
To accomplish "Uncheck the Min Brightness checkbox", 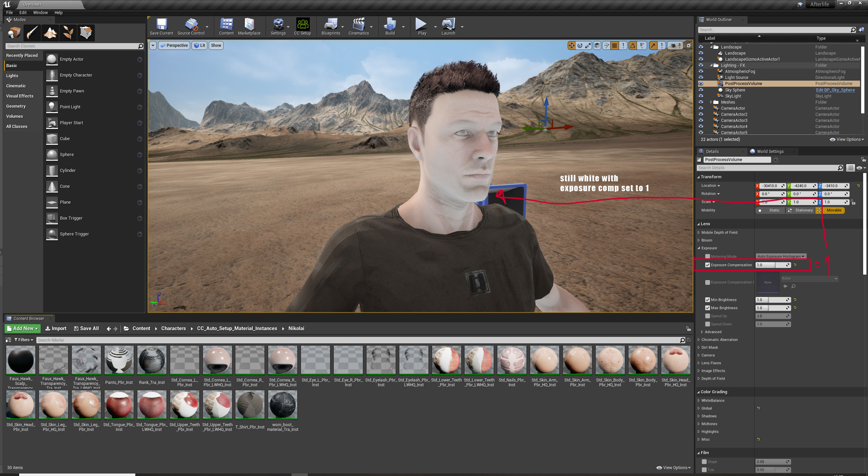I will click(x=708, y=300).
